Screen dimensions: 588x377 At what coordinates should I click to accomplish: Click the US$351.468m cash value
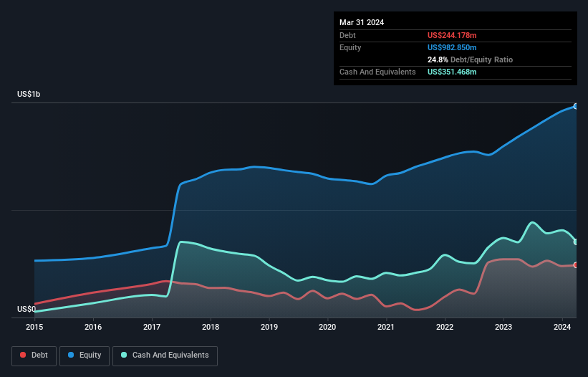tap(452, 72)
